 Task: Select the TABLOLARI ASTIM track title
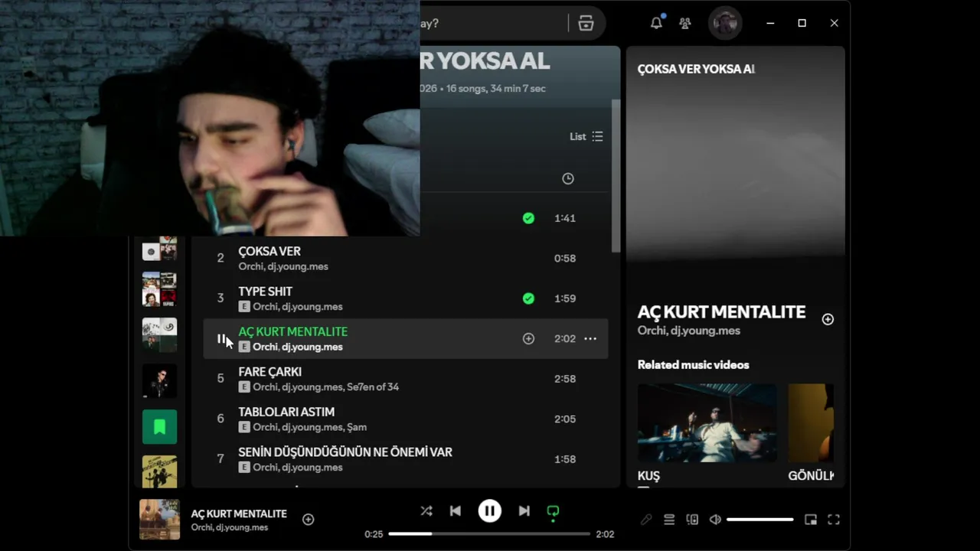[286, 412]
